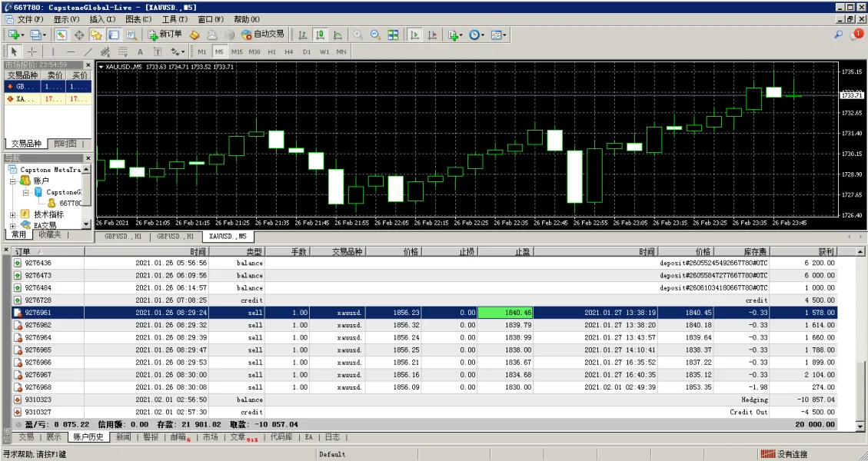Click the zoom in magnifier icon
This screenshot has width=868, height=461.
point(358,35)
